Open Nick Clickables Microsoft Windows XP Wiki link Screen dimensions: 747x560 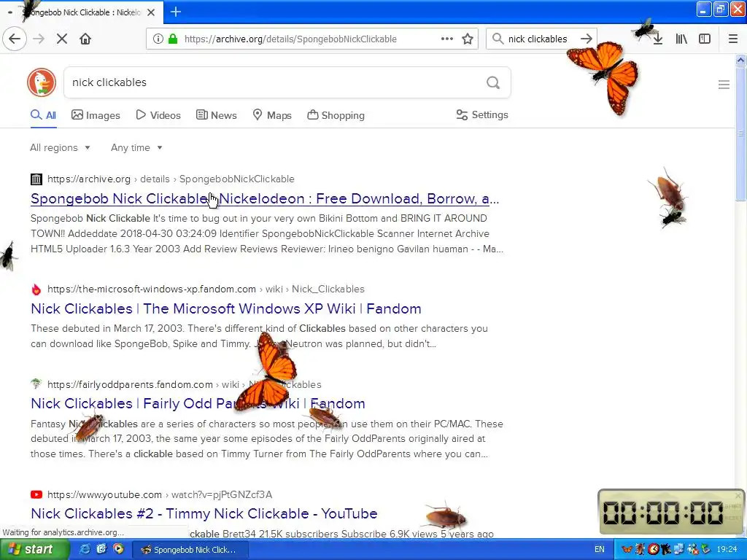tap(226, 308)
